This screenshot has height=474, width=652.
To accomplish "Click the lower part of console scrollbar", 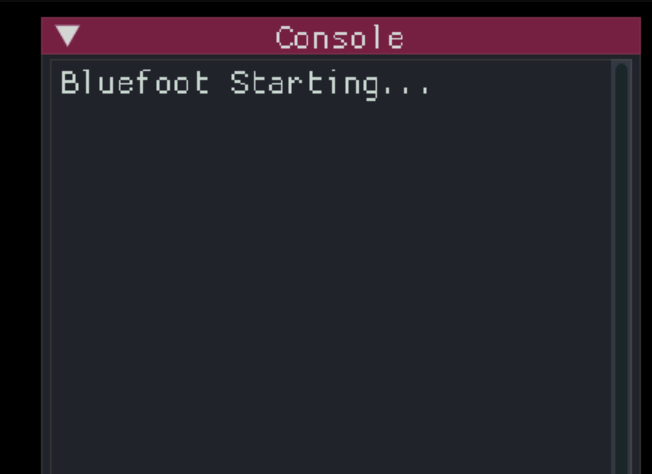I will [x=621, y=420].
